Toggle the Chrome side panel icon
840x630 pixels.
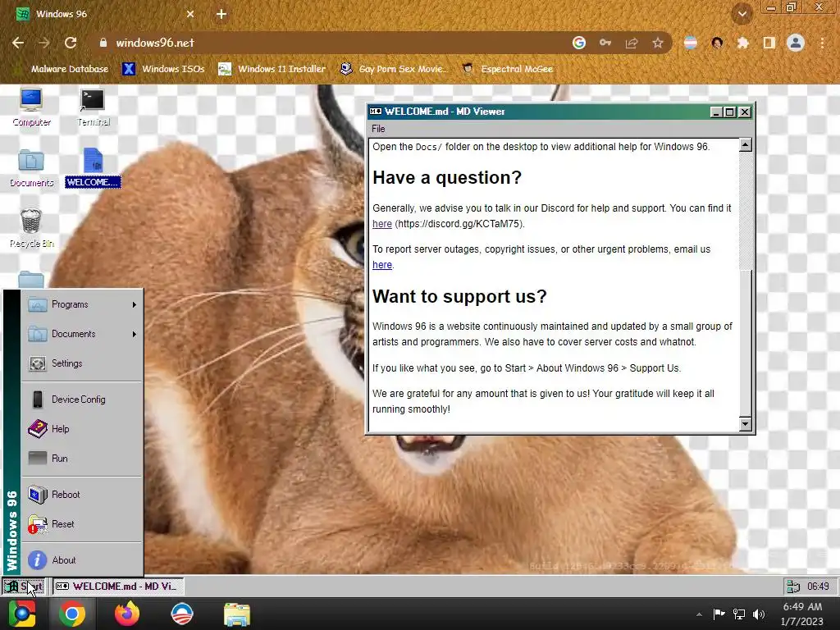click(x=769, y=43)
